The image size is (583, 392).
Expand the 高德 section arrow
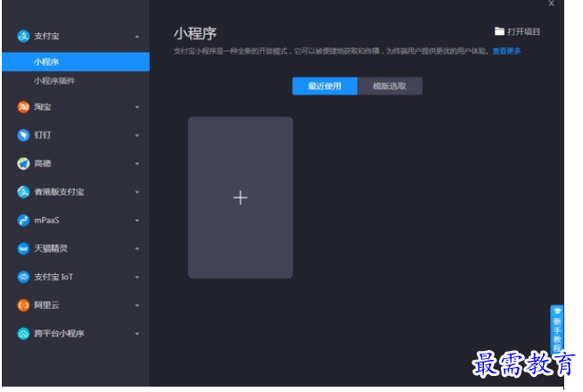tap(137, 163)
